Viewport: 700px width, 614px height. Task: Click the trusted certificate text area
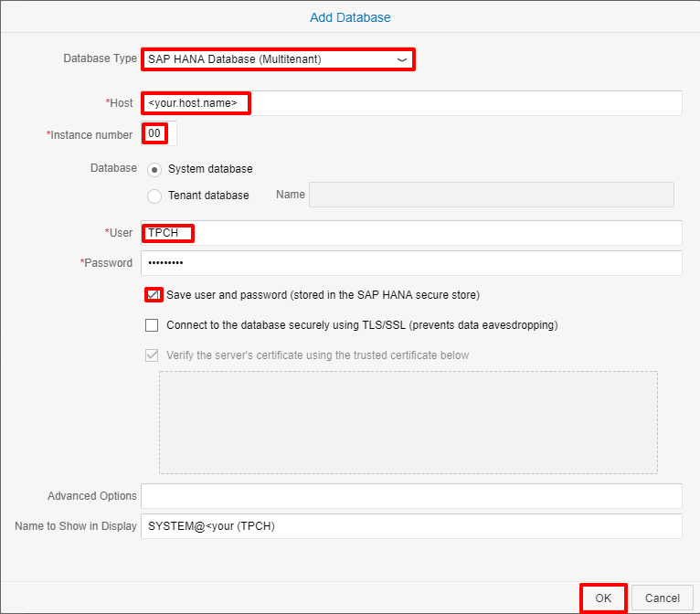(408, 422)
